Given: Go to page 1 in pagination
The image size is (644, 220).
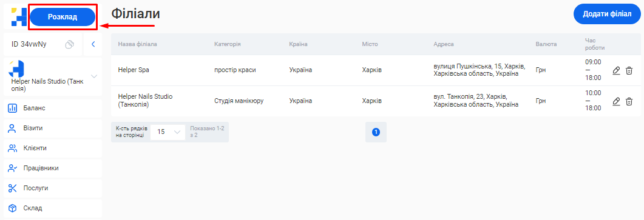Looking at the screenshot, I should [x=376, y=132].
